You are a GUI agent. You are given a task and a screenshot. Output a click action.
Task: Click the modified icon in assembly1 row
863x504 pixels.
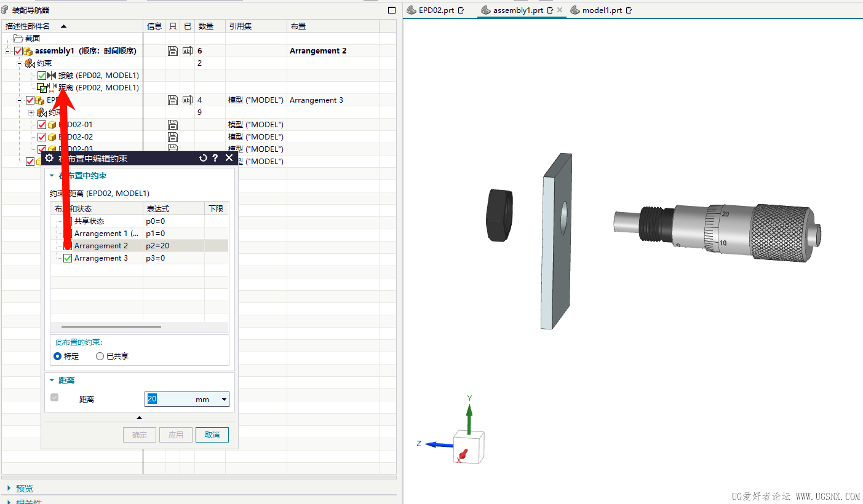coord(188,51)
